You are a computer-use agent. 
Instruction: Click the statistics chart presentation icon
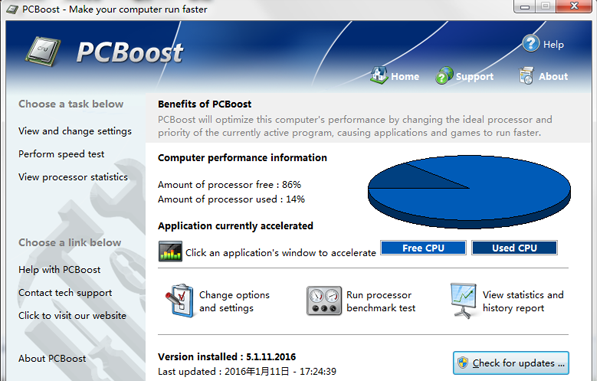[x=463, y=300]
